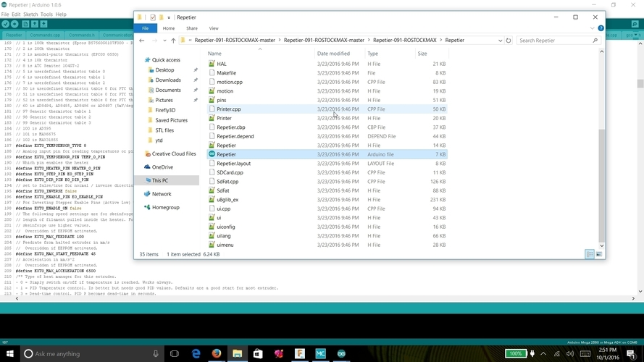This screenshot has width=644, height=362.
Task: Click volume speaker tray icon
Action: (x=570, y=353)
